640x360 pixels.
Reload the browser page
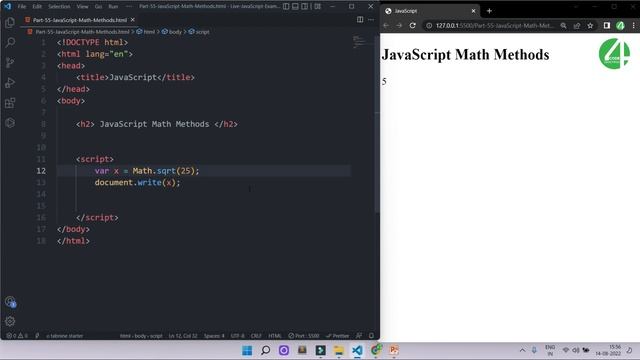413,25
